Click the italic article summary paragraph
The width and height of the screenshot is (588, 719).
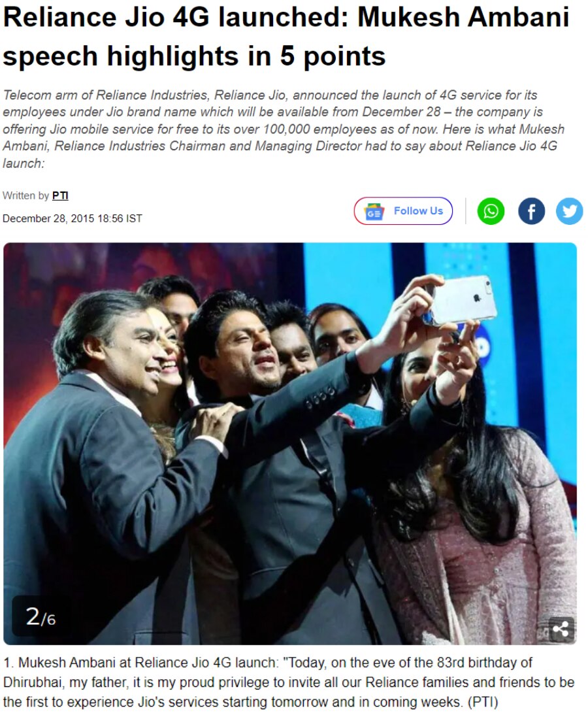tap(284, 129)
